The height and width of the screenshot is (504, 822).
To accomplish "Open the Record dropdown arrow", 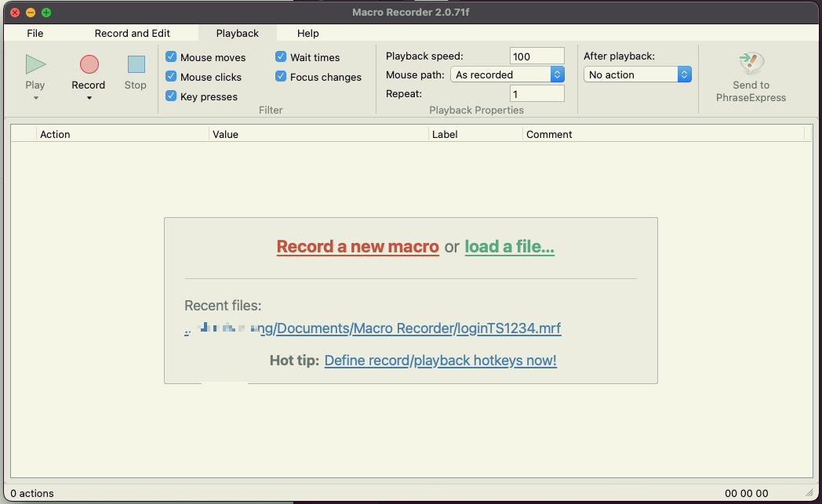I will click(x=89, y=98).
